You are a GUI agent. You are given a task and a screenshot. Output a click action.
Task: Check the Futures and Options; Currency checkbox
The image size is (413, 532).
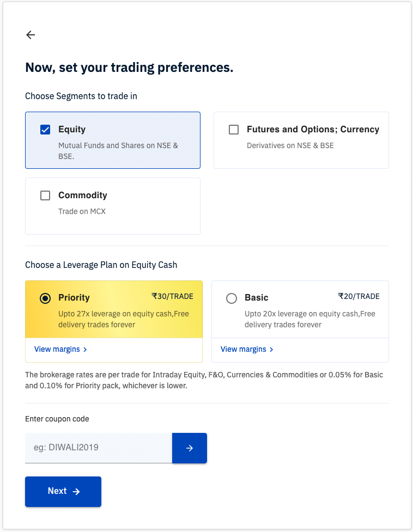click(x=234, y=130)
